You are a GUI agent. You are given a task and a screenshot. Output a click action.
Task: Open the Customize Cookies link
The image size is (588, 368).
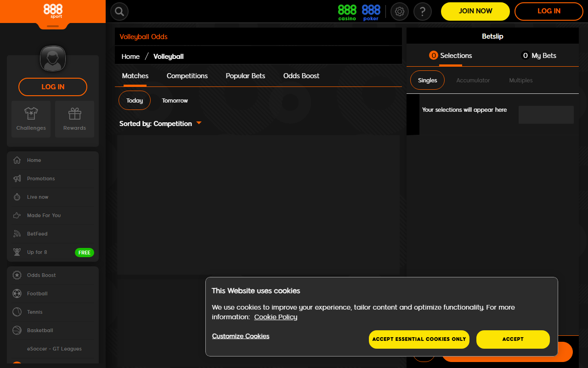pos(241,336)
